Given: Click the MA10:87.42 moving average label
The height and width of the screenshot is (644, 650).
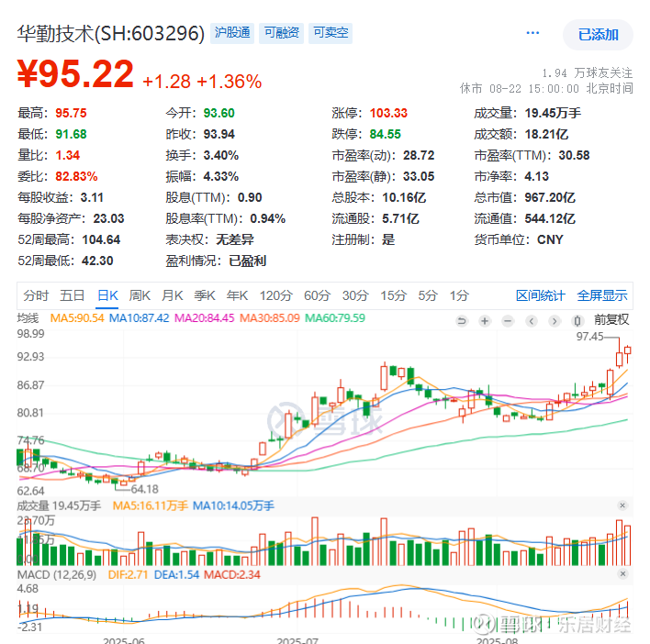Looking at the screenshot, I should click(139, 318).
